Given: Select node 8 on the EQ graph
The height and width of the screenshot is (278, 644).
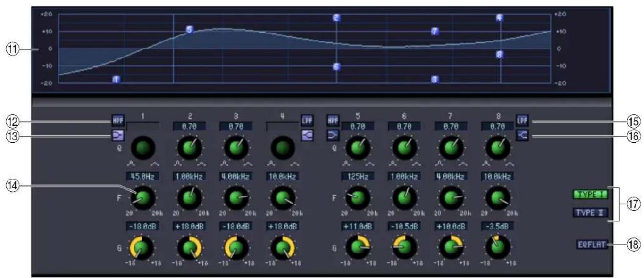Looking at the screenshot, I should [x=500, y=55].
